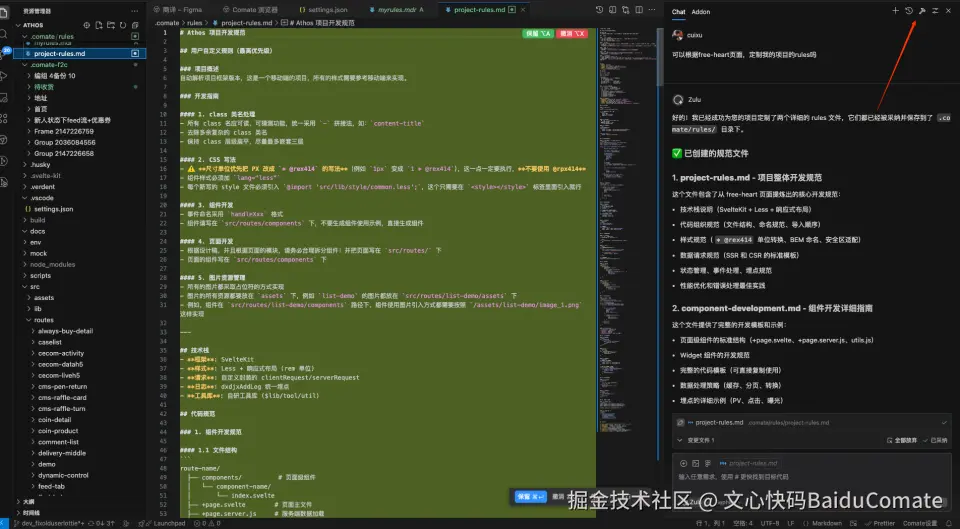Click the open preview to side icon
Image resolution: width=960 pixels, height=529 pixels.
pos(613,10)
